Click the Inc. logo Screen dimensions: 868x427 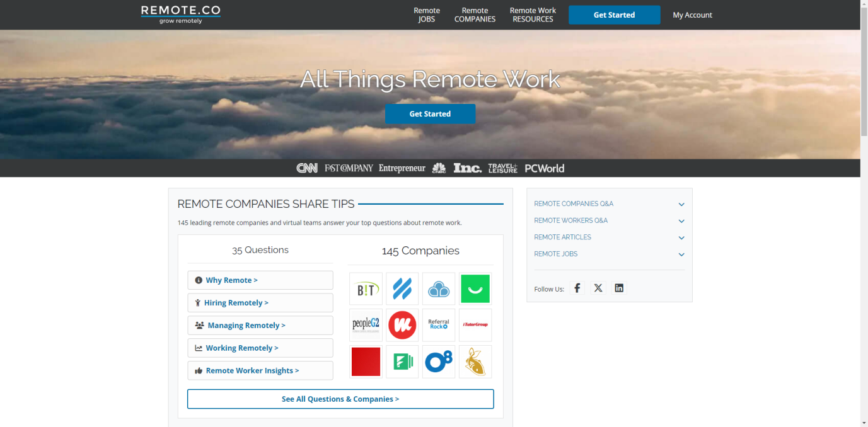point(468,168)
